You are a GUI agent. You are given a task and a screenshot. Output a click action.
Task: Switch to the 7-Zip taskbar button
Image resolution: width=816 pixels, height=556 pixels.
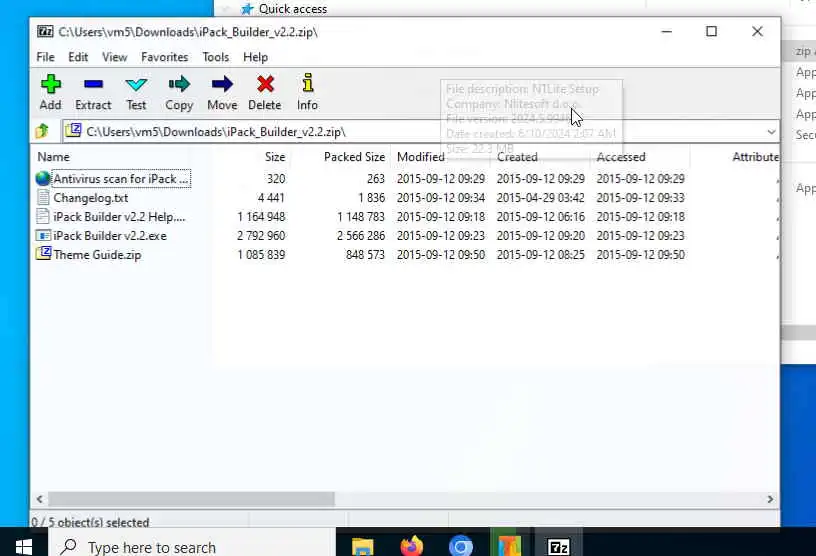click(x=558, y=547)
